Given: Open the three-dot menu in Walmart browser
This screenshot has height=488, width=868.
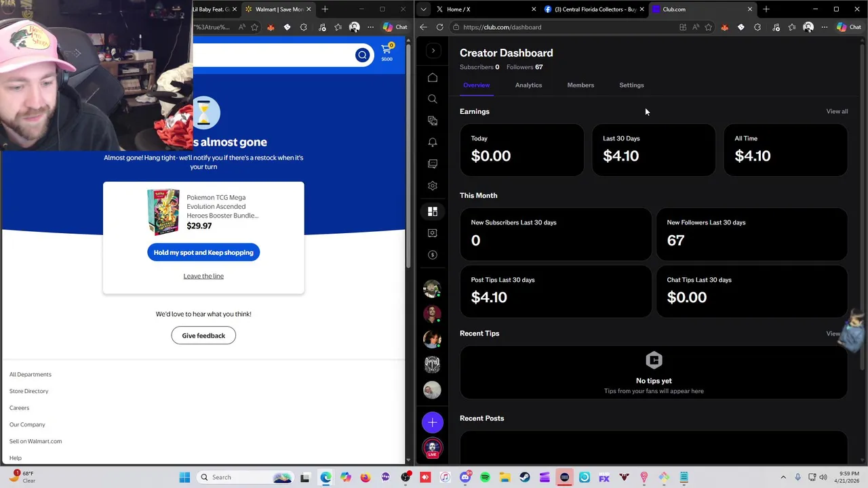Looking at the screenshot, I should coord(370,27).
